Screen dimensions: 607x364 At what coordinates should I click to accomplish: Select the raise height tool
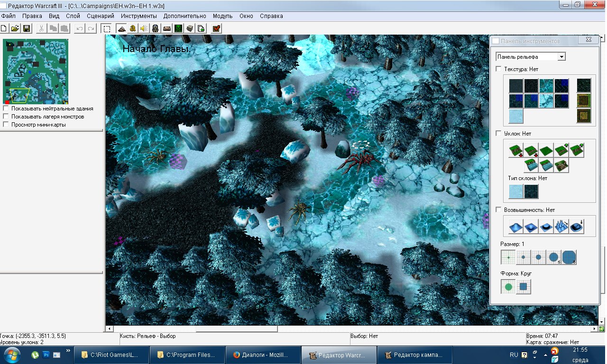[515, 227]
